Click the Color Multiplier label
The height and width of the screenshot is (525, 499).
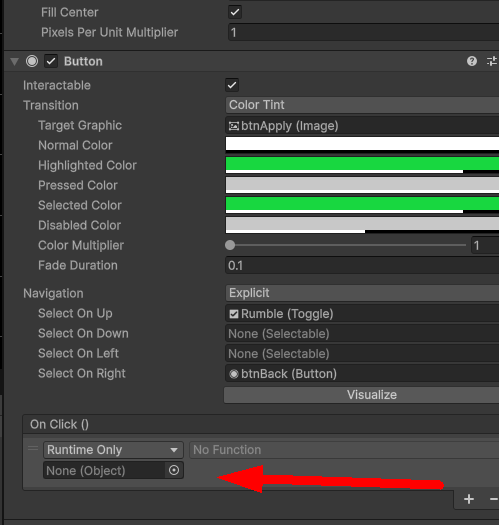81,245
